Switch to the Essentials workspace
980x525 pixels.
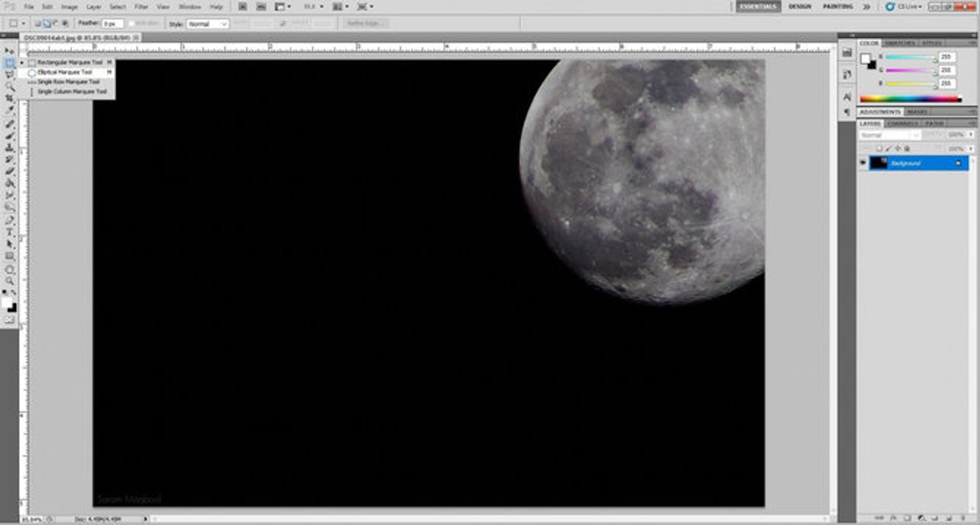(758, 6)
